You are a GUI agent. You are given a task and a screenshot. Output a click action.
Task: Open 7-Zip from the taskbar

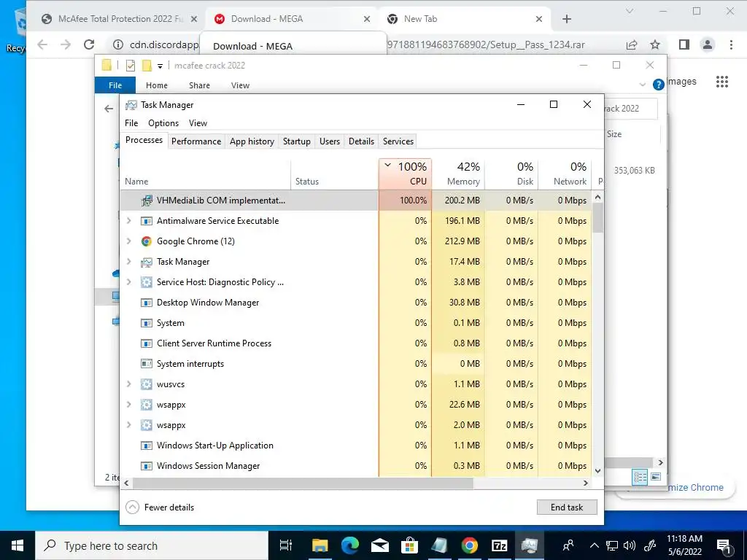[x=499, y=545]
